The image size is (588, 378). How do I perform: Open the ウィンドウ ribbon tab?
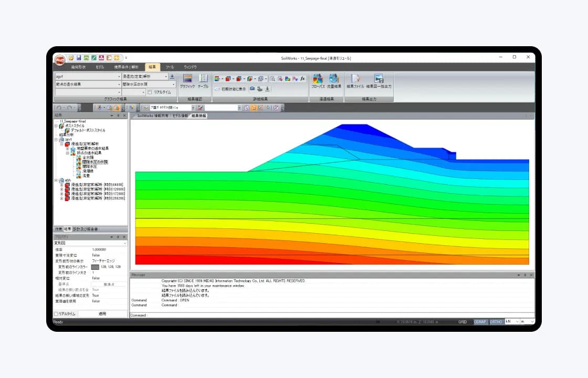coord(190,67)
